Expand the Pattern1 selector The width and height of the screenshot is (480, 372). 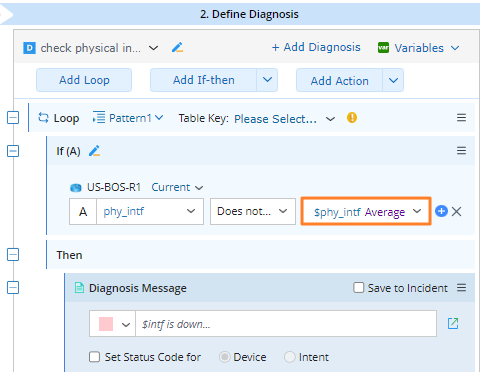click(128, 118)
